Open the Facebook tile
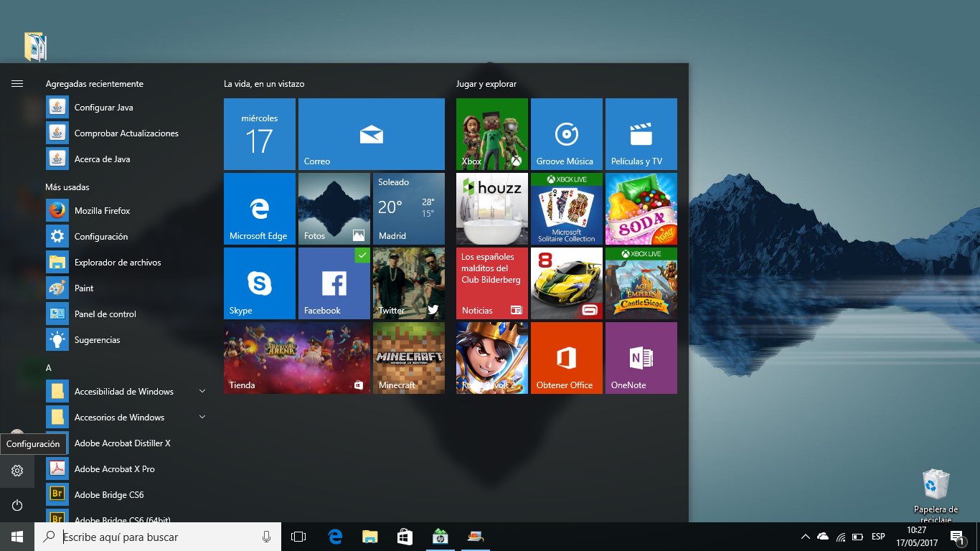Viewport: 980px width, 551px height. (334, 283)
